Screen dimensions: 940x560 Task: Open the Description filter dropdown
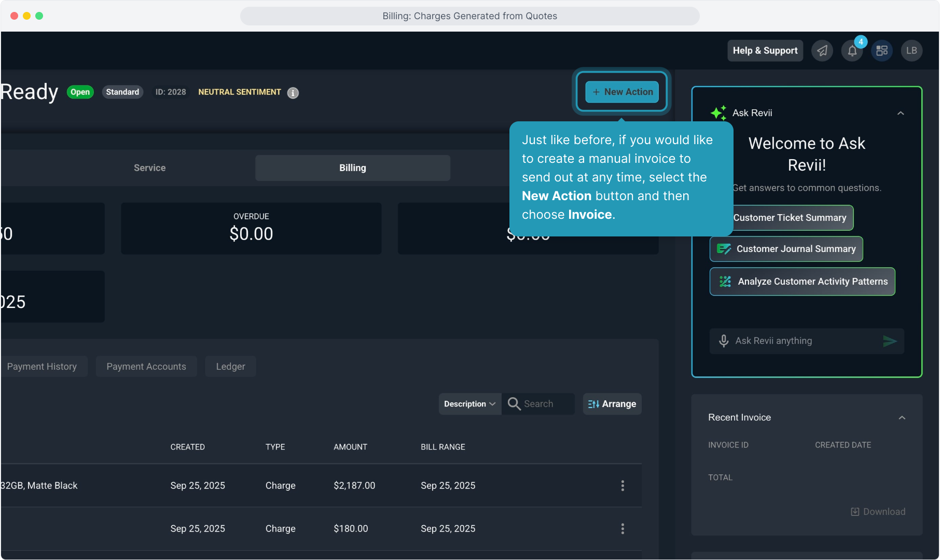tap(469, 404)
